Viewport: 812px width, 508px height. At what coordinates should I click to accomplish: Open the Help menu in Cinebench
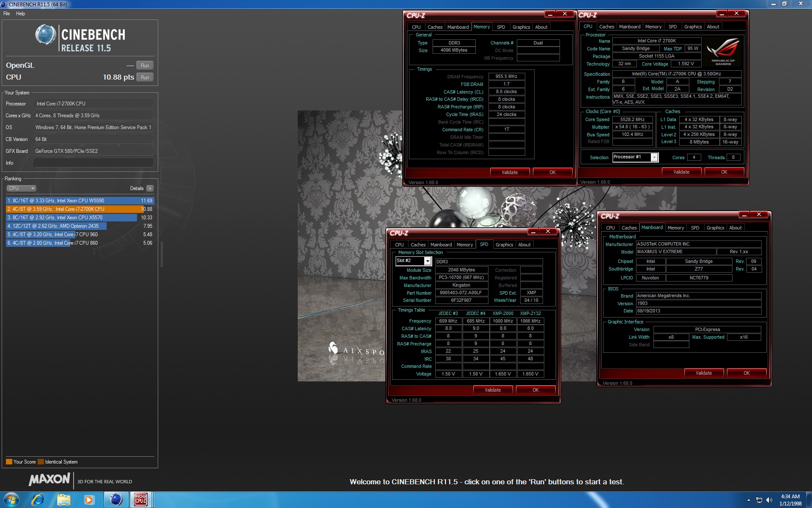(21, 14)
